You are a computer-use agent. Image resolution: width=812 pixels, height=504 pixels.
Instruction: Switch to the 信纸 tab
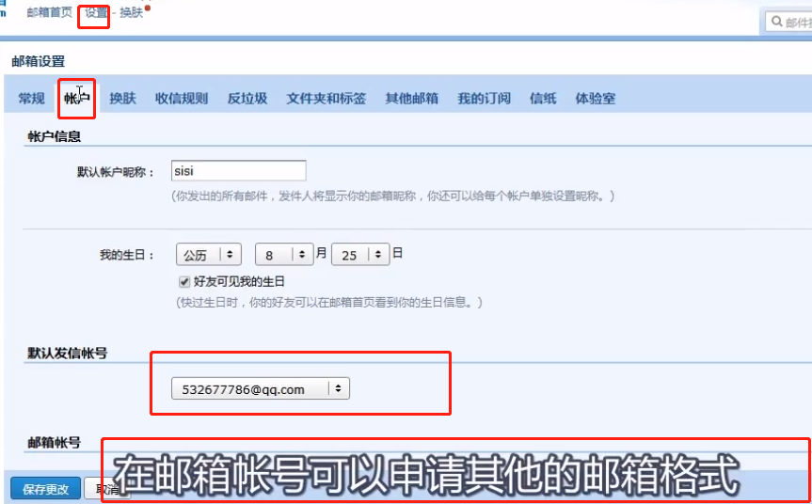[x=543, y=99]
